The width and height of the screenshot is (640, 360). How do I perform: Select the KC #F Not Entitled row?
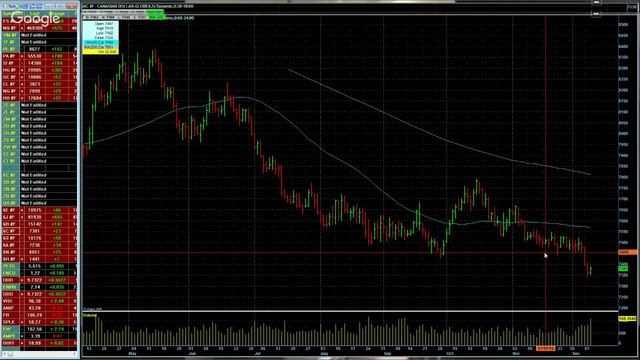39,175
